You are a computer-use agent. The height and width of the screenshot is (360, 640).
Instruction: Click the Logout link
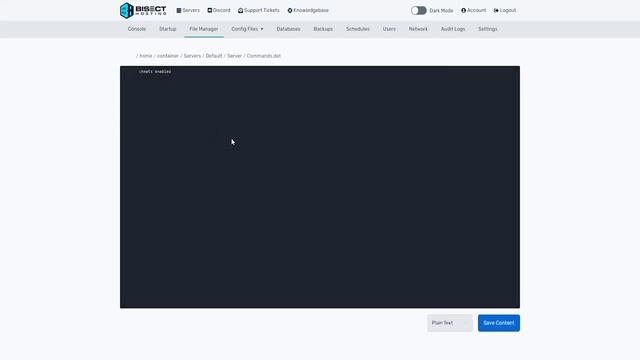coord(505,10)
